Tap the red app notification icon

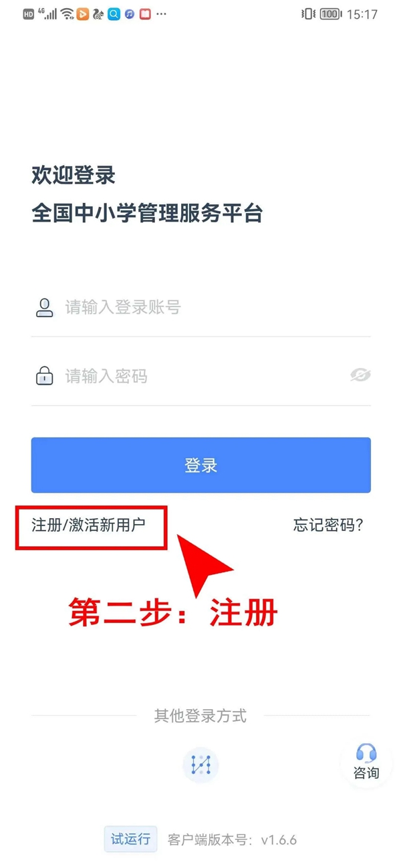pyautogui.click(x=145, y=14)
